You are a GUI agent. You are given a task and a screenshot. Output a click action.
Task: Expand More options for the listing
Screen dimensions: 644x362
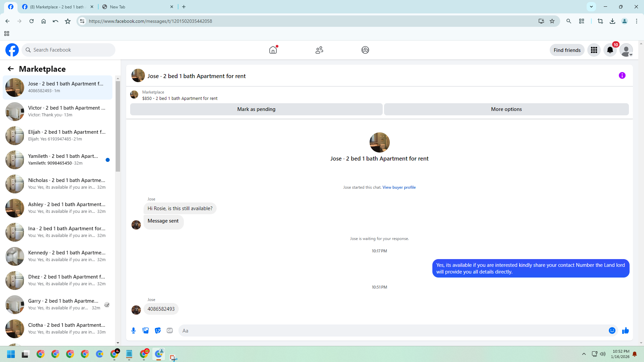tap(506, 109)
